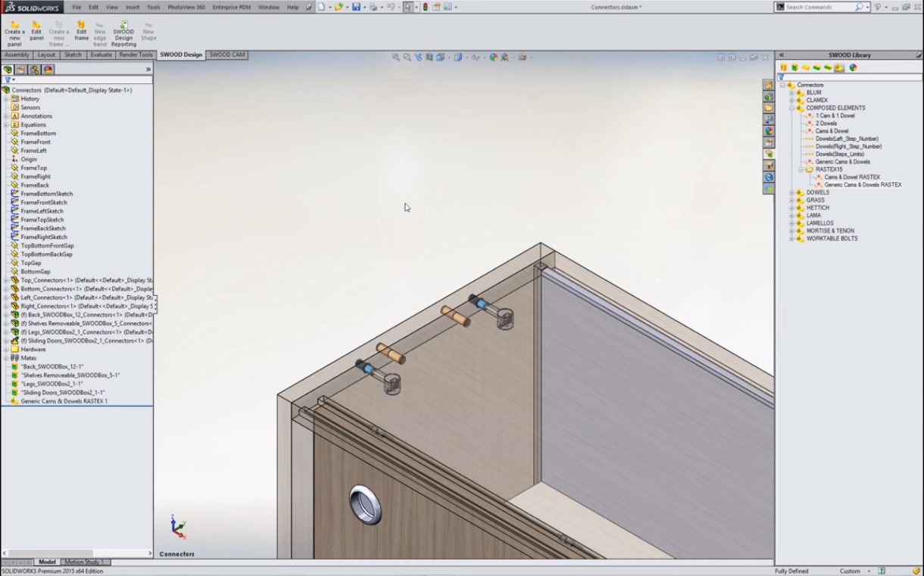Screen dimensions: 924x576
Task: Click the Save icon in top toolbar
Action: (x=356, y=7)
